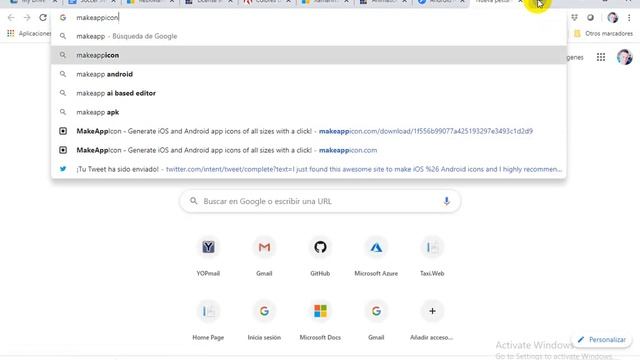This screenshot has width=640, height=360.
Task: Open the Home Page shortcut
Action: click(x=208, y=320)
